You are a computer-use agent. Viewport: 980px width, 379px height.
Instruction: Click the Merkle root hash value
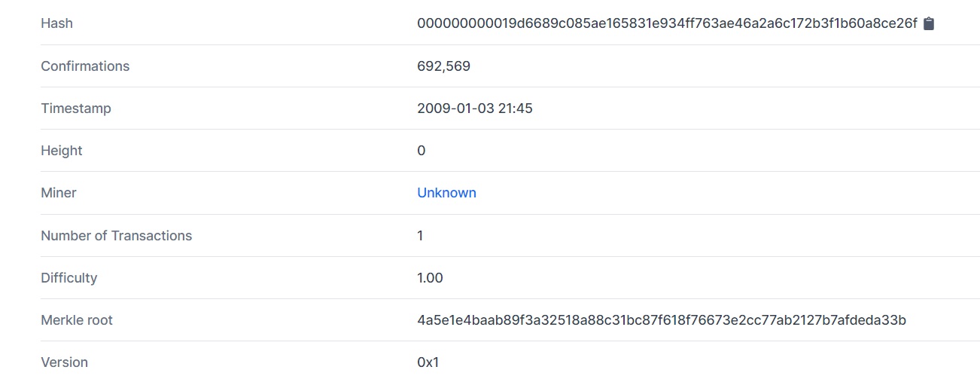[x=662, y=320]
